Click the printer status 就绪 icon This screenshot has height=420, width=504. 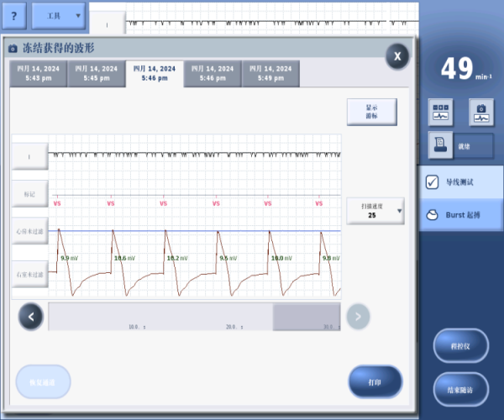click(x=442, y=144)
